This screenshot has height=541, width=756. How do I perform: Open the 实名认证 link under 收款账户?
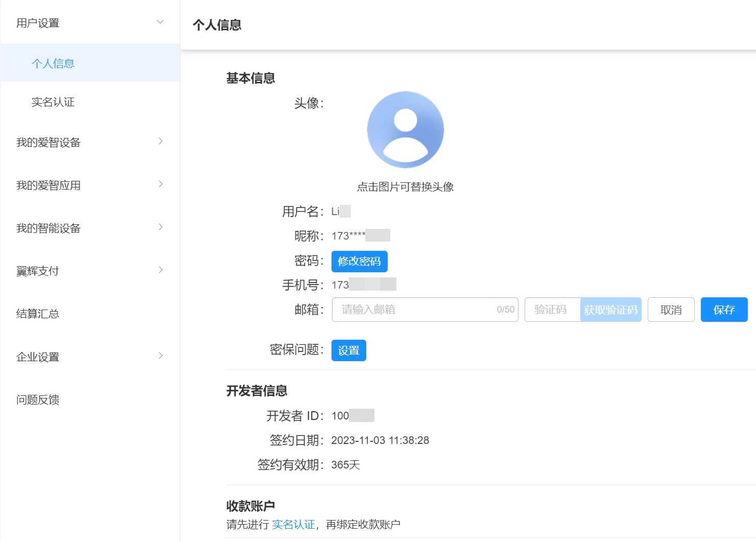(294, 524)
